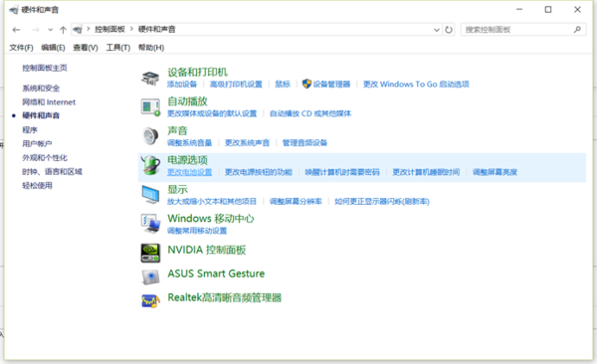Open the 文件(F) menu
The width and height of the screenshot is (597, 364).
pos(21,48)
